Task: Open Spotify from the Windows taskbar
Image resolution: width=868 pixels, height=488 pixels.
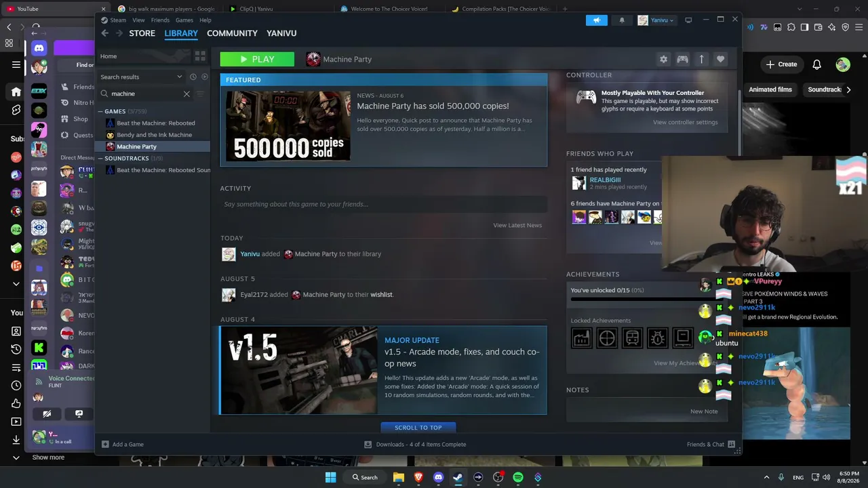Action: [518, 477]
